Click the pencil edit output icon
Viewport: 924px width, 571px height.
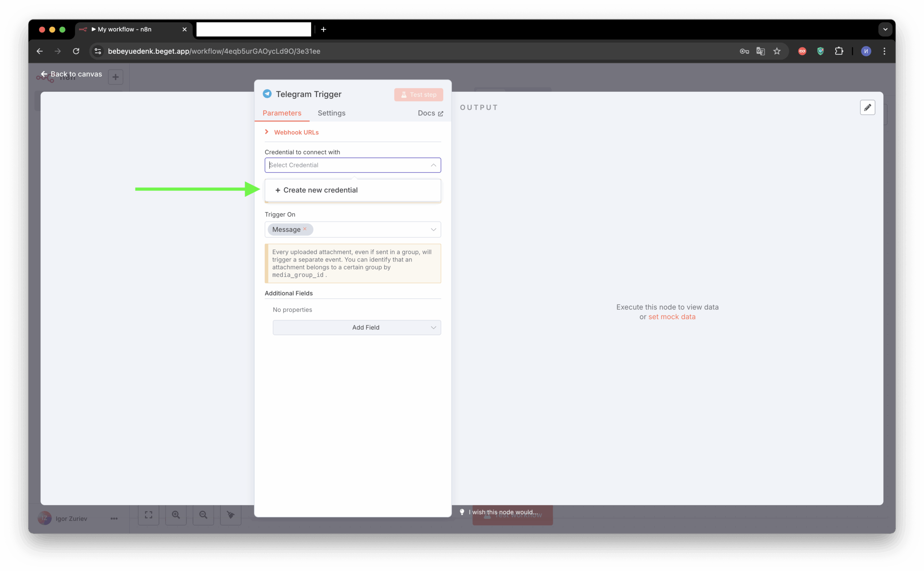coord(867,107)
